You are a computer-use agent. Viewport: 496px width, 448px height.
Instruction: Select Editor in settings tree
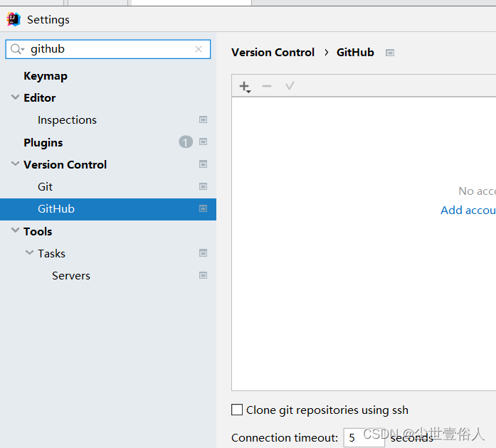[x=40, y=98]
